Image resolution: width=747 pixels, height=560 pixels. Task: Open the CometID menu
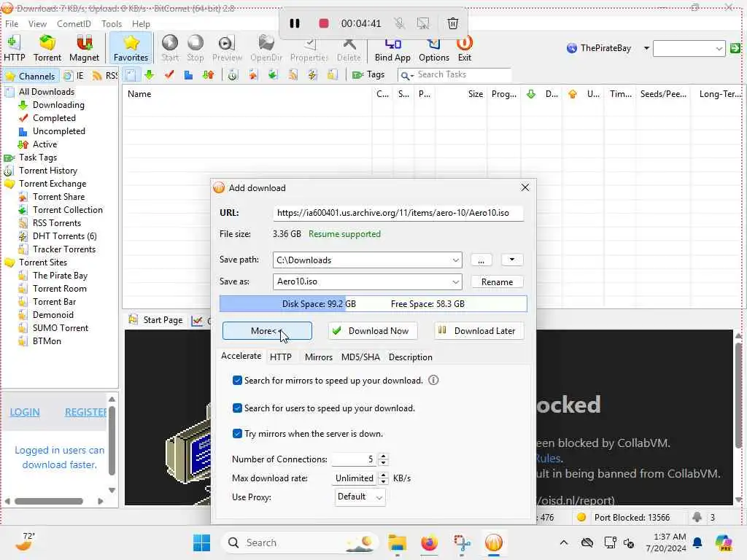tap(74, 24)
